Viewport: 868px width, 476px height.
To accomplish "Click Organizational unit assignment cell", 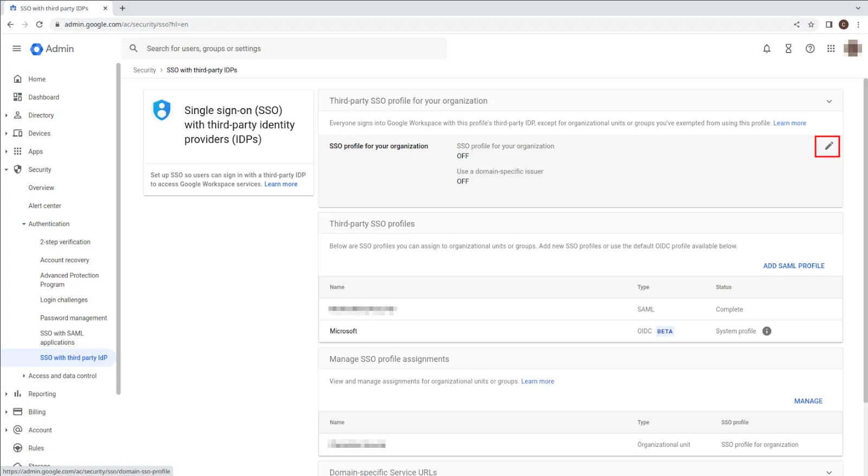I will click(663, 445).
